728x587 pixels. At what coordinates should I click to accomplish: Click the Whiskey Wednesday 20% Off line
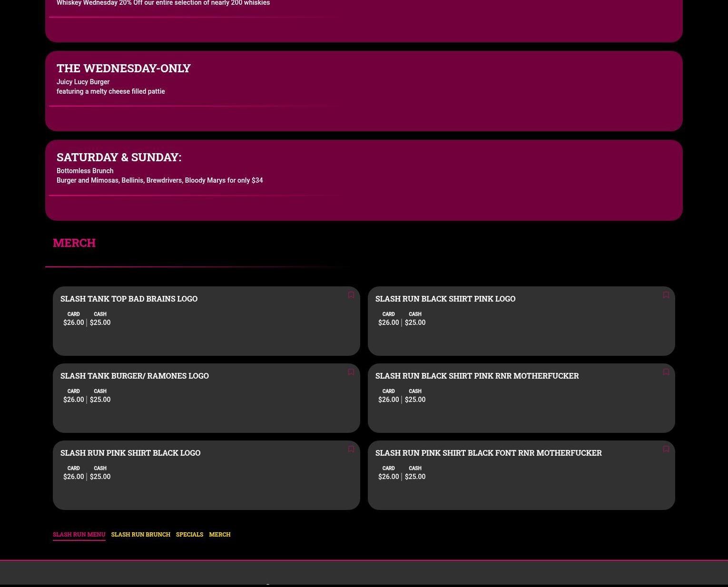click(163, 3)
